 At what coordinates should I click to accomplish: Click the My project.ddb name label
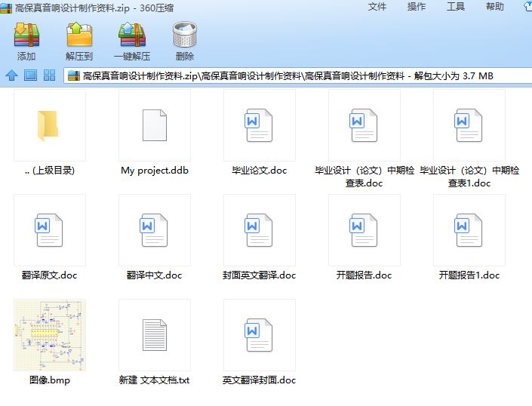[x=155, y=171]
